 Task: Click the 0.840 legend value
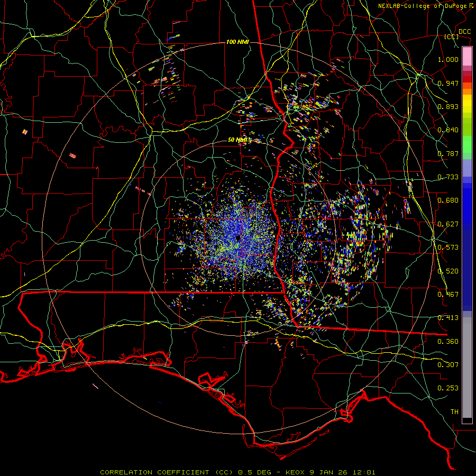448,130
